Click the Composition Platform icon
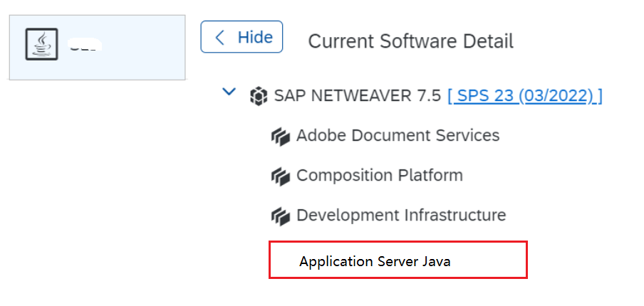This screenshot has height=306, width=644. [x=281, y=176]
